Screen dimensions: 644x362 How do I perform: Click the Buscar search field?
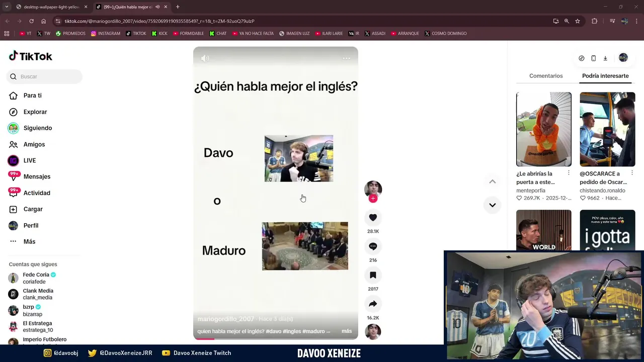[44, 76]
